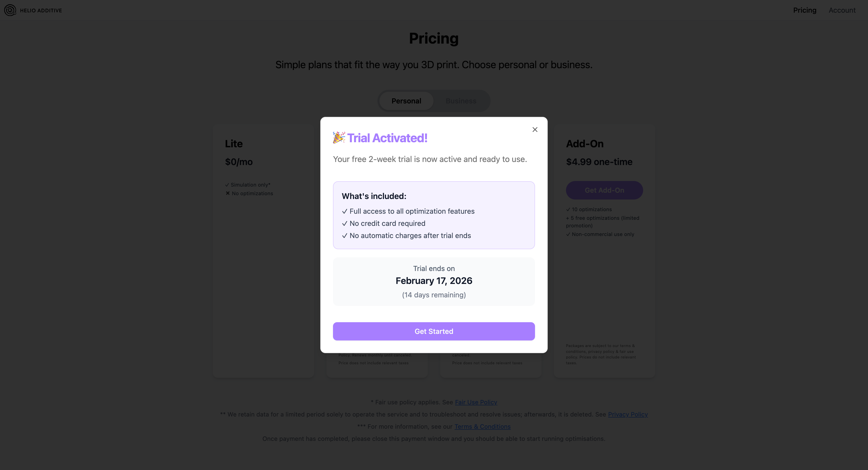
Task: Open the Privacy Policy link
Action: point(627,414)
